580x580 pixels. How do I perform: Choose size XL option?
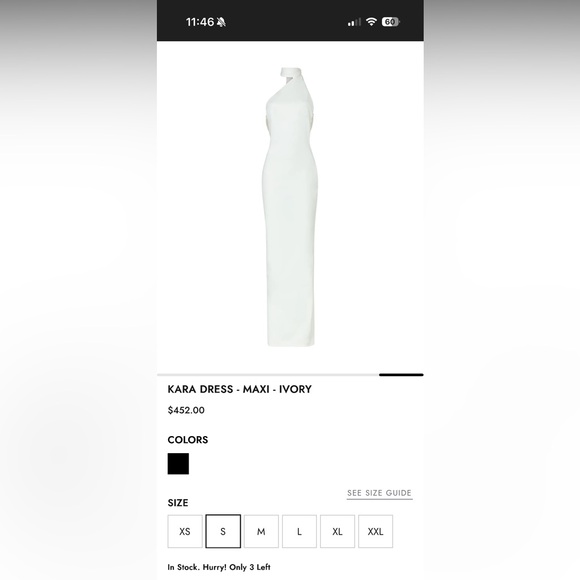click(x=337, y=531)
